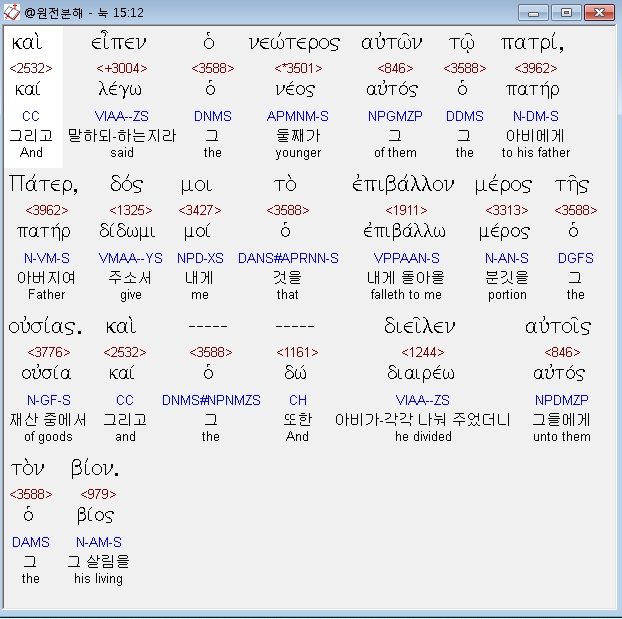Screen dimensions: 622x619
Task: Click morphology code DDMS
Action: (x=465, y=116)
